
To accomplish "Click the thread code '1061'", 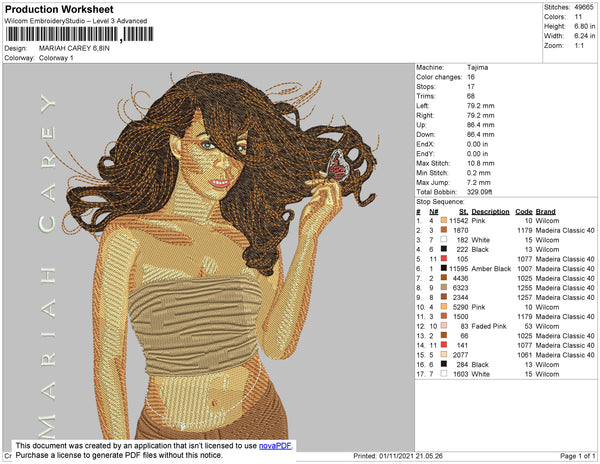I will tap(525, 355).
